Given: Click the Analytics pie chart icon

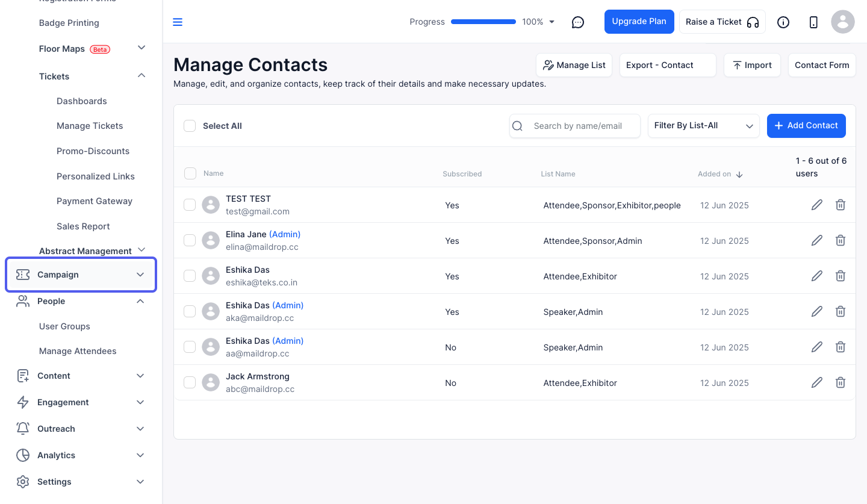Looking at the screenshot, I should tap(23, 455).
